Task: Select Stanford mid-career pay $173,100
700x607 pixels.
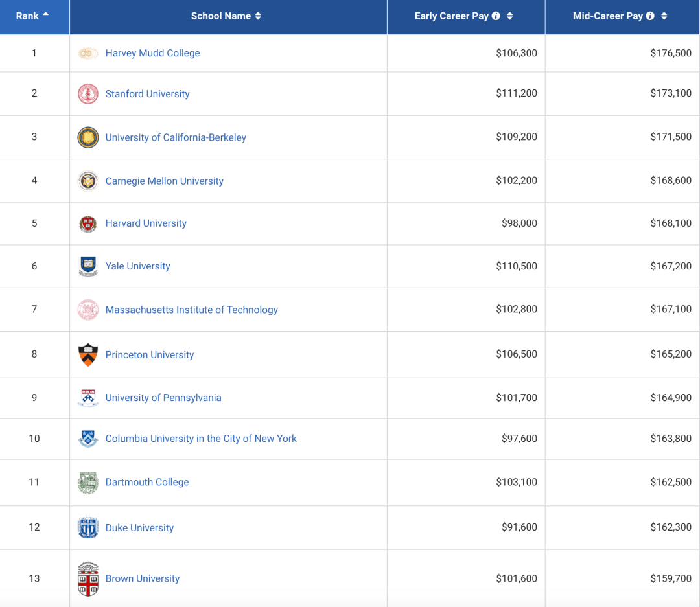Action: coord(671,93)
